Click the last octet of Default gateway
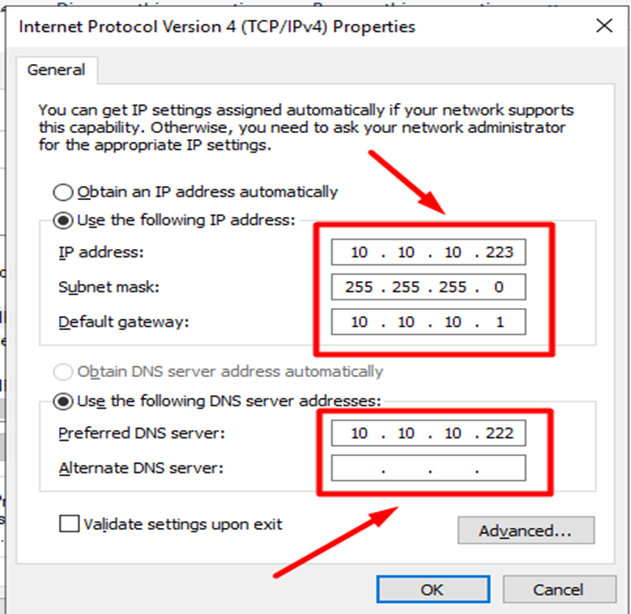The width and height of the screenshot is (631, 614). (497, 324)
